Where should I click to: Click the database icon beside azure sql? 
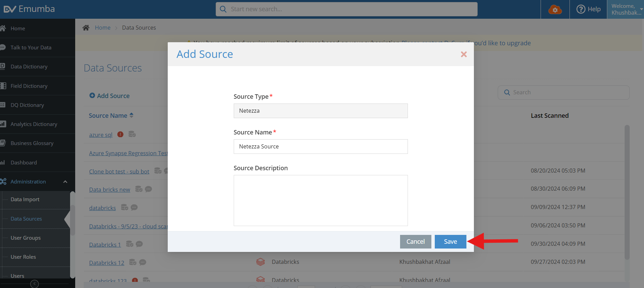click(132, 134)
